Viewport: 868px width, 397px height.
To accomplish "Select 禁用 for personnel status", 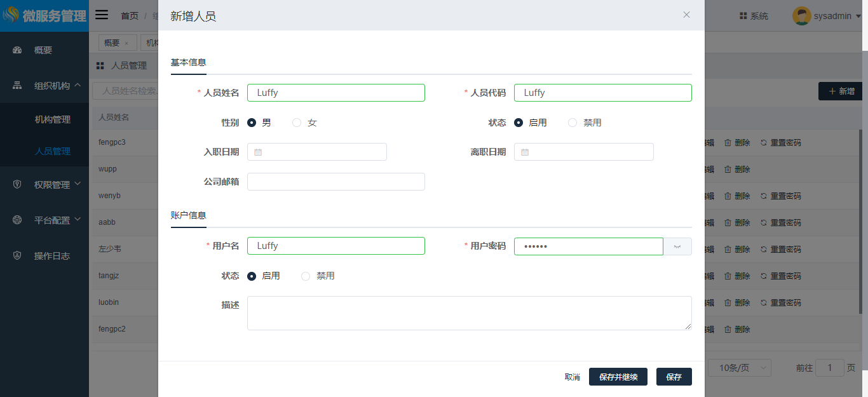I will point(573,123).
